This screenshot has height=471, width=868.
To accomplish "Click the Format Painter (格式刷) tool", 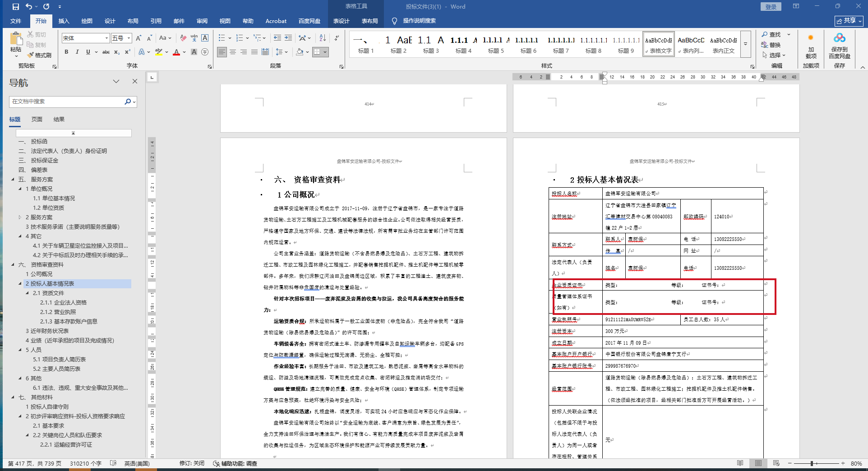I will coord(39,55).
